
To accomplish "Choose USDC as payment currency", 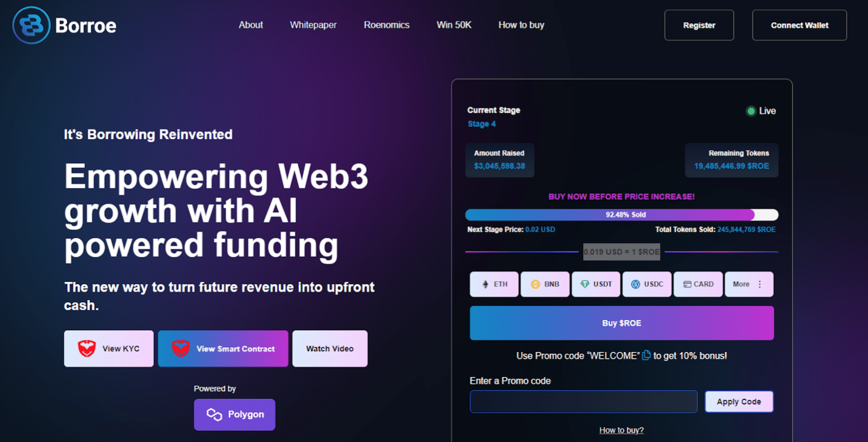I will [x=646, y=284].
